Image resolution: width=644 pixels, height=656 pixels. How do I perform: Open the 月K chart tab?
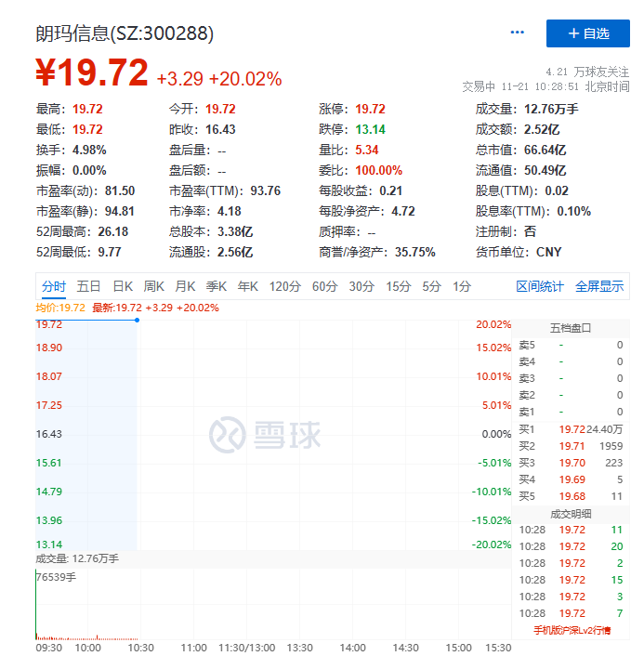coord(185,286)
